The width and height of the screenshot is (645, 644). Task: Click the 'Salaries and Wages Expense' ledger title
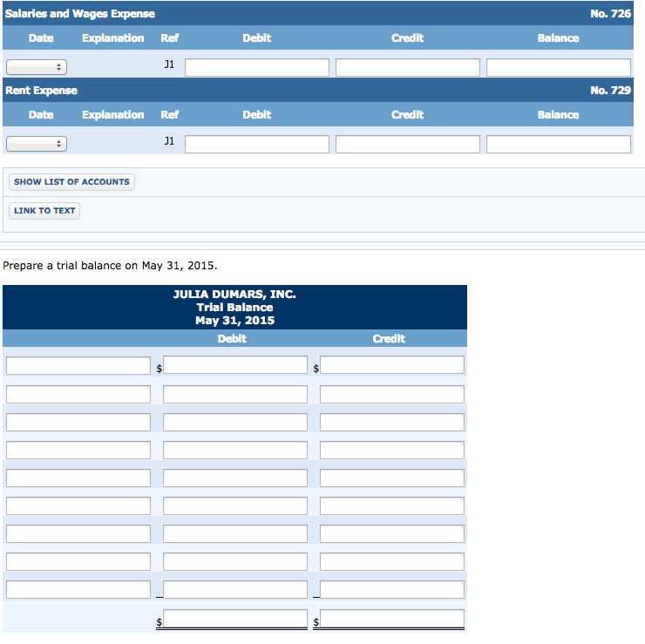coord(80,14)
